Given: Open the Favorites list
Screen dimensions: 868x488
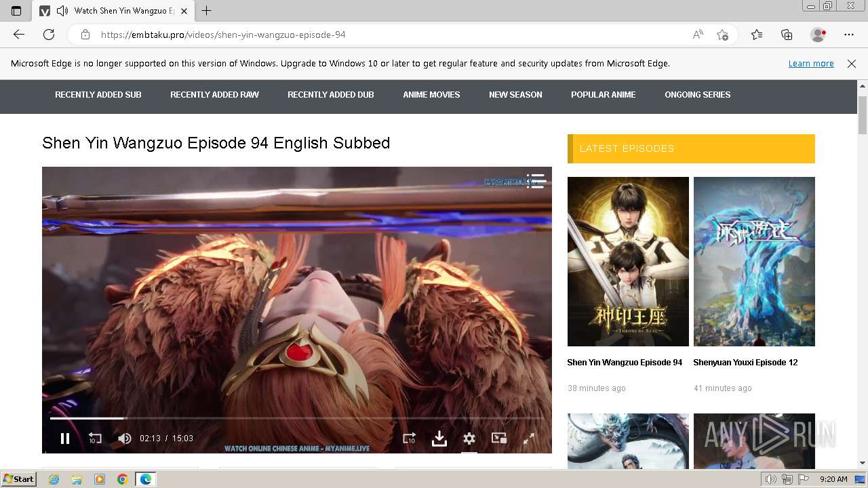Looking at the screenshot, I should click(757, 35).
